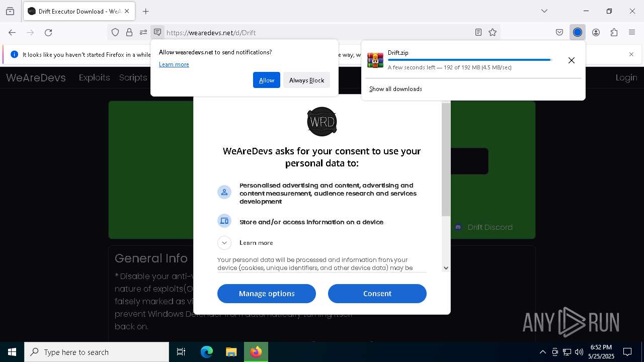Open Windows notification center

[x=627, y=352]
